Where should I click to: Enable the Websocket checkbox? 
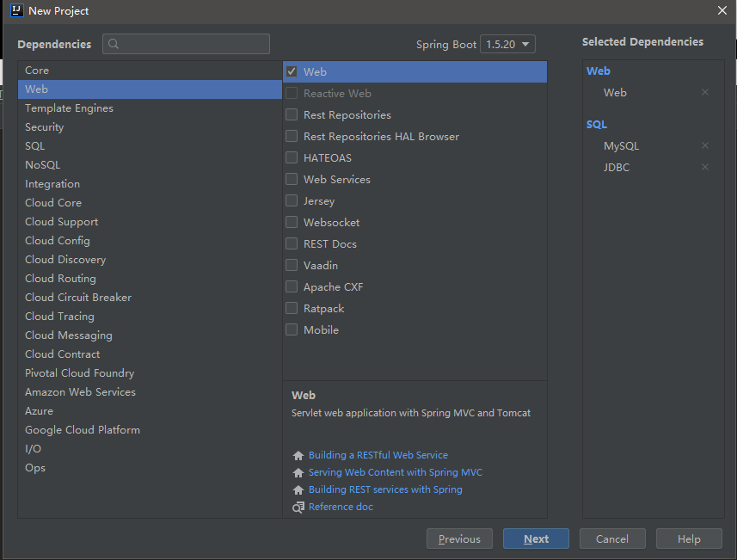[x=292, y=222]
